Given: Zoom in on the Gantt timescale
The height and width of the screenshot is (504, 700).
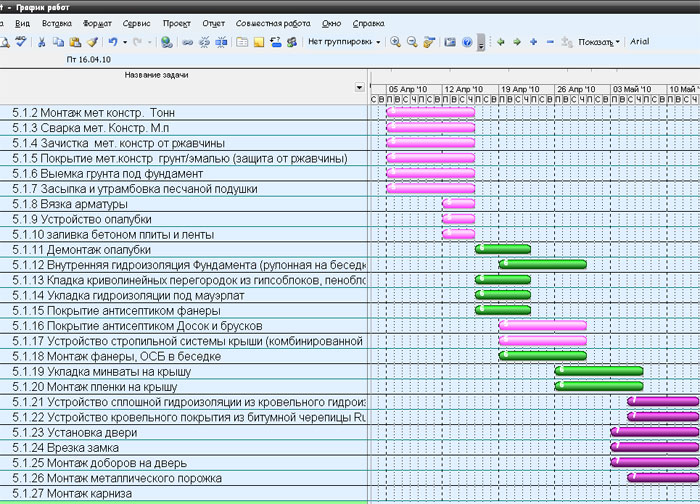Looking at the screenshot, I should [395, 42].
